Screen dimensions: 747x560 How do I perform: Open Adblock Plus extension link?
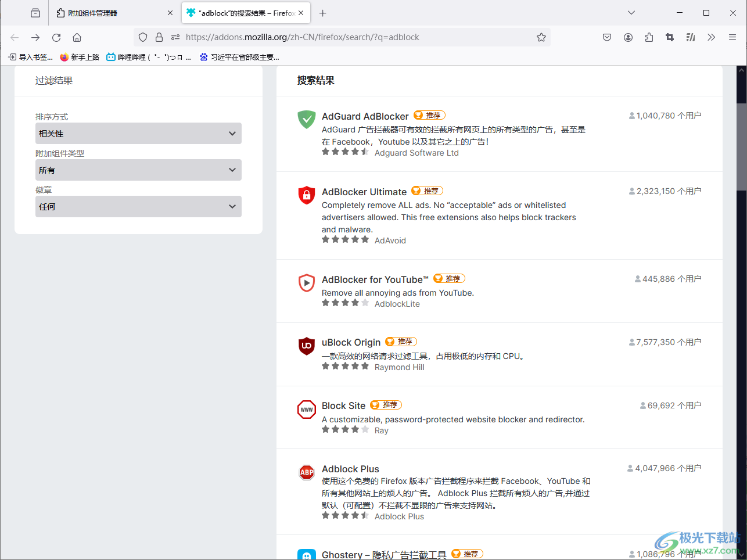click(x=350, y=469)
